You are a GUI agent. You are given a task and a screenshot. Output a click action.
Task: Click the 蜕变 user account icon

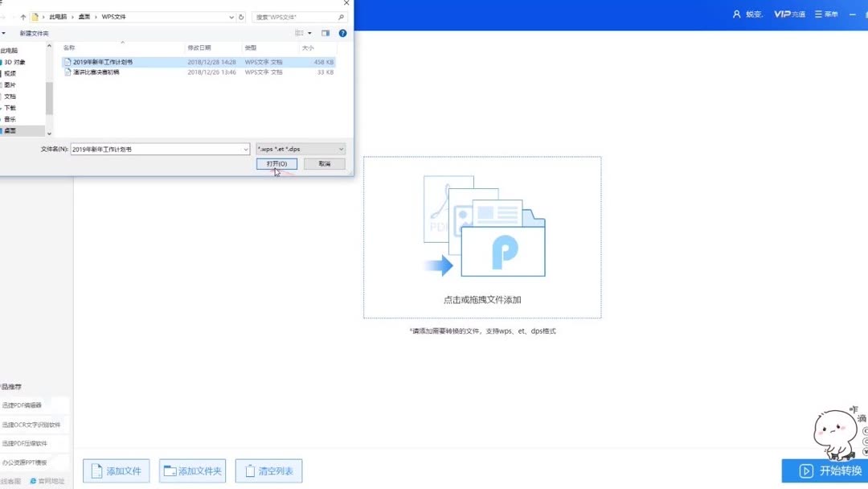(x=737, y=14)
